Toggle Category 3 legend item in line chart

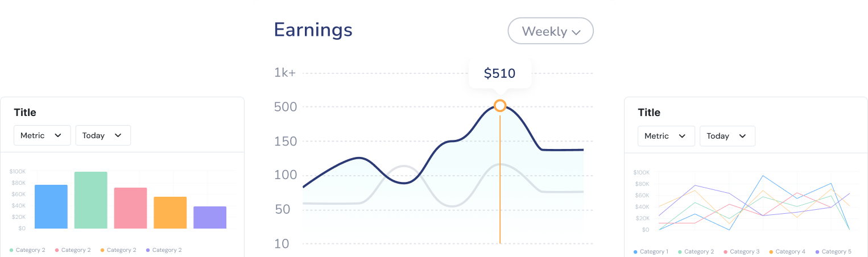pyautogui.click(x=741, y=251)
